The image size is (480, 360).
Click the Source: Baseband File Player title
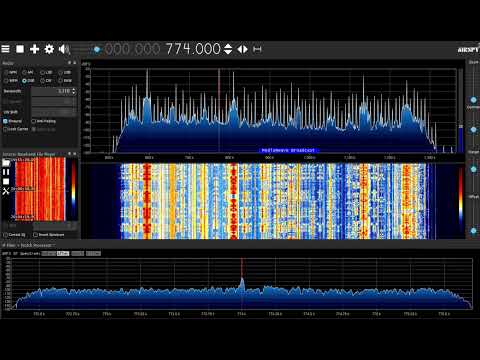click(x=29, y=154)
